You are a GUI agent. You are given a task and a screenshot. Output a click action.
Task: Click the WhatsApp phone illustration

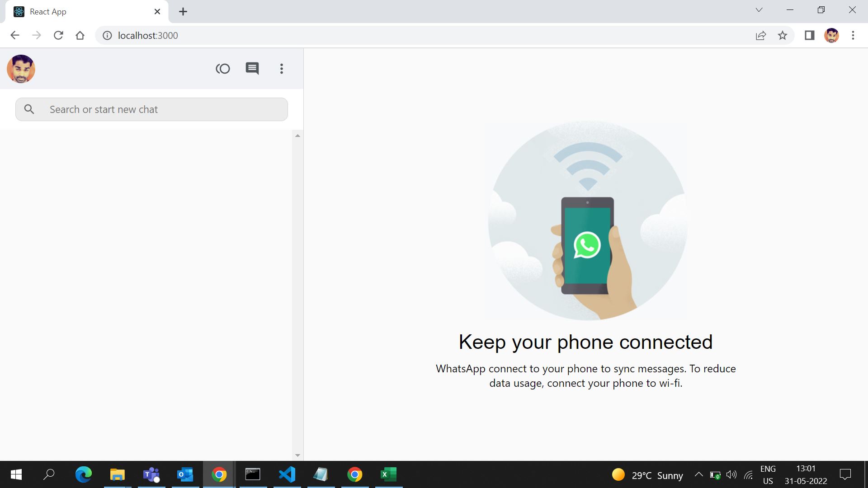coord(587,221)
